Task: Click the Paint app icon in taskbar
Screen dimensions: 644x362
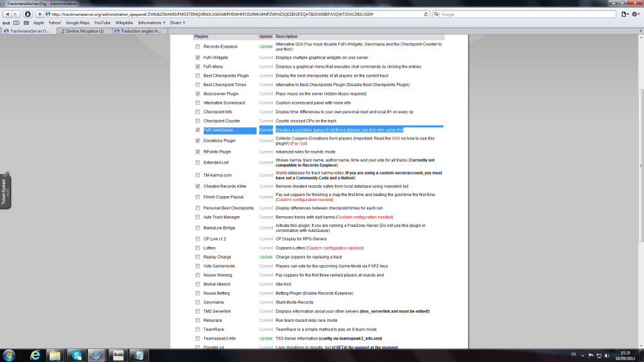Action: coord(118,355)
